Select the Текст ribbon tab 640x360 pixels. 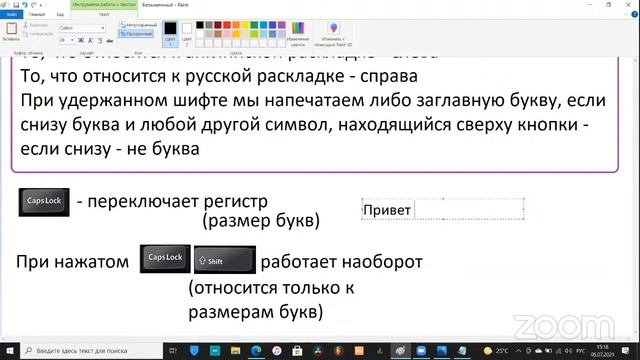[x=104, y=14]
